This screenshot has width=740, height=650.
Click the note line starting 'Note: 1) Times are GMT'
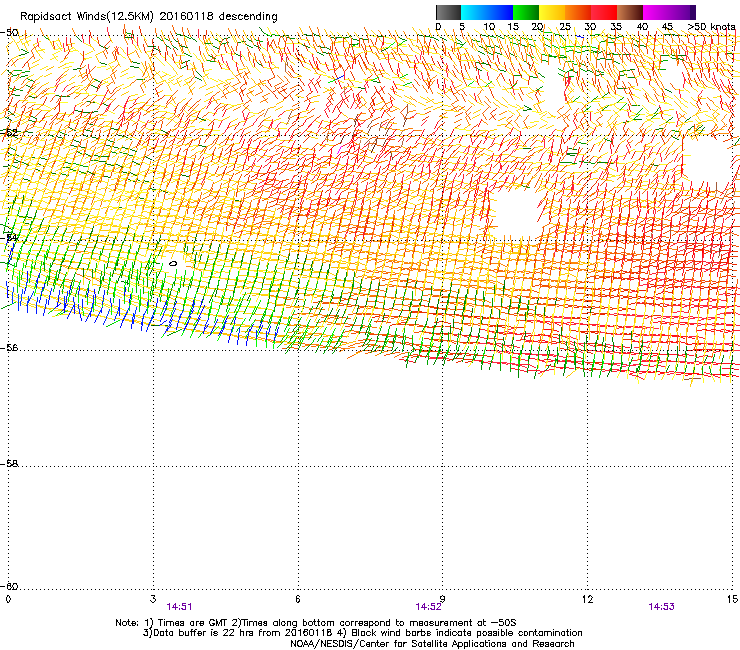click(x=316, y=623)
